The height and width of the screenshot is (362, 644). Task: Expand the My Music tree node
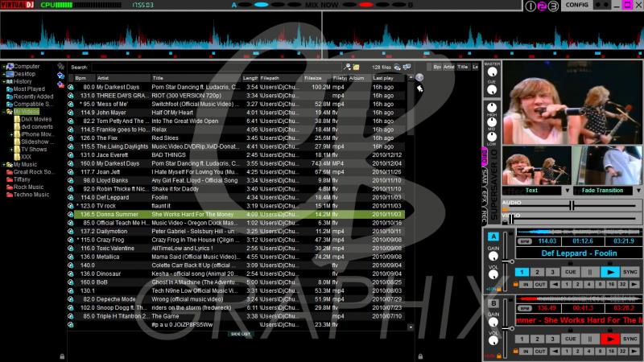tap(4, 165)
